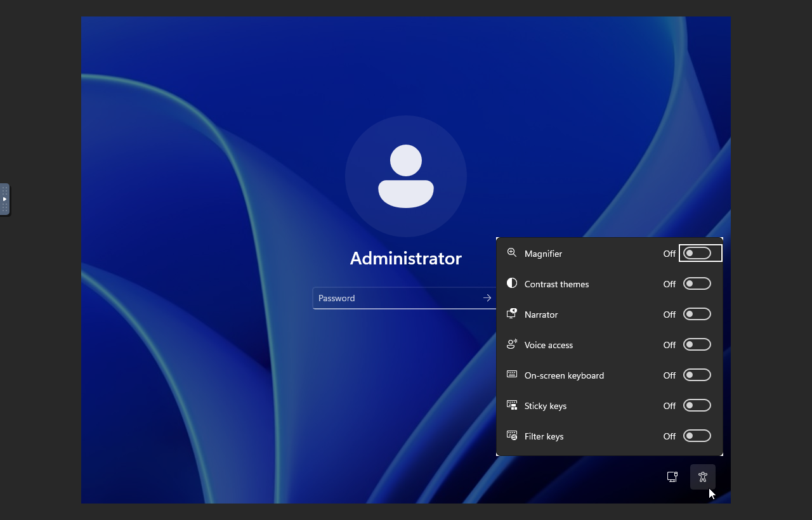Turn on Narrator toggle
The height and width of the screenshot is (520, 812).
697,314
